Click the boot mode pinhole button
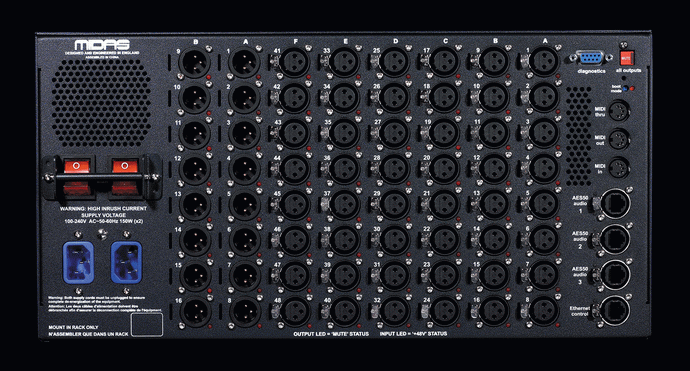Image resolution: width=690 pixels, height=371 pixels. pos(625,88)
